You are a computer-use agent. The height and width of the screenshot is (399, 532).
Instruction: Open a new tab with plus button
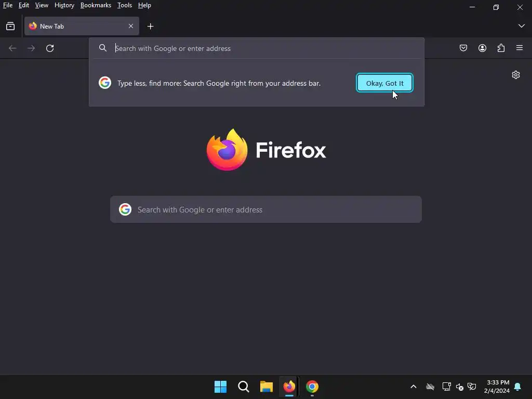click(150, 26)
